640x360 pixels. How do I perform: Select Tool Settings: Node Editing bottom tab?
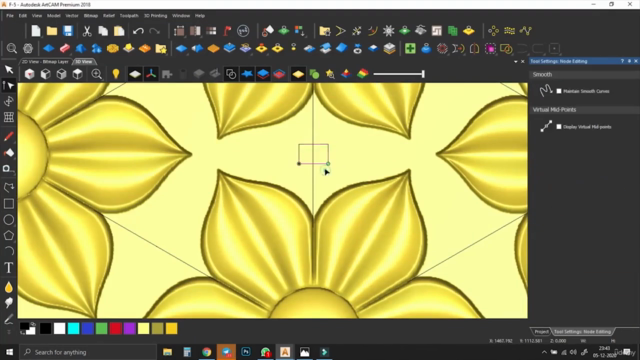tap(582, 331)
